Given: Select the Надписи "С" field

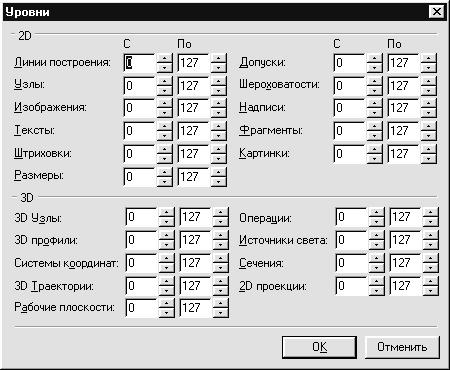Looking at the screenshot, I should 350,108.
